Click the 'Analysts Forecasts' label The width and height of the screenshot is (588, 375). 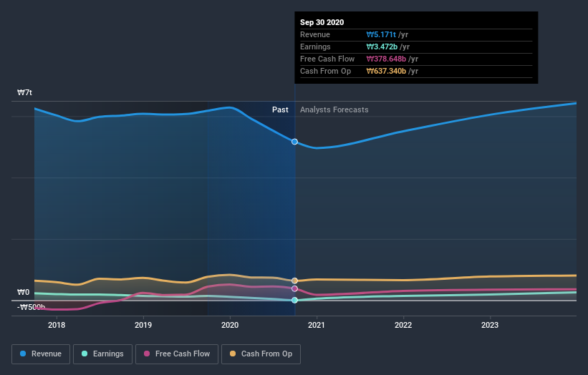tap(334, 109)
